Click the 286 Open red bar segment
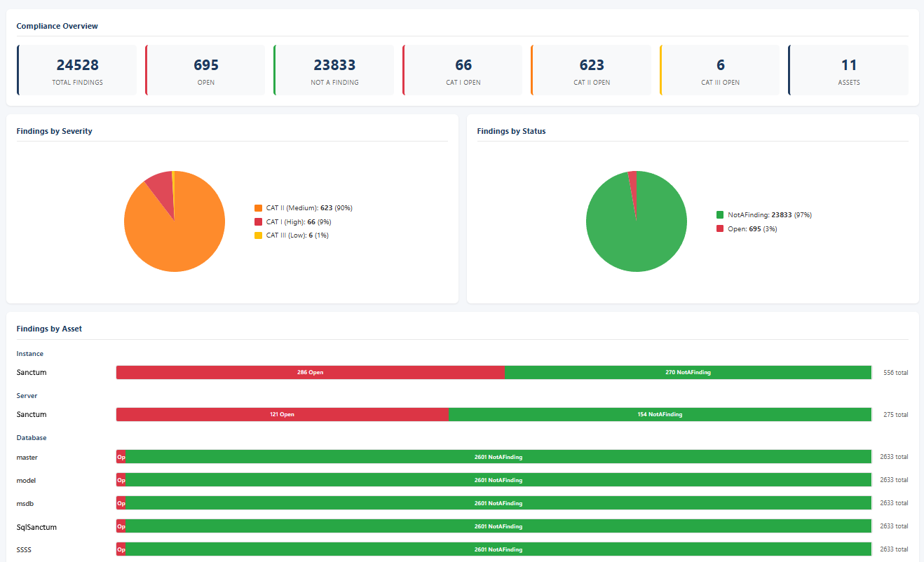924x562 pixels. tap(310, 373)
